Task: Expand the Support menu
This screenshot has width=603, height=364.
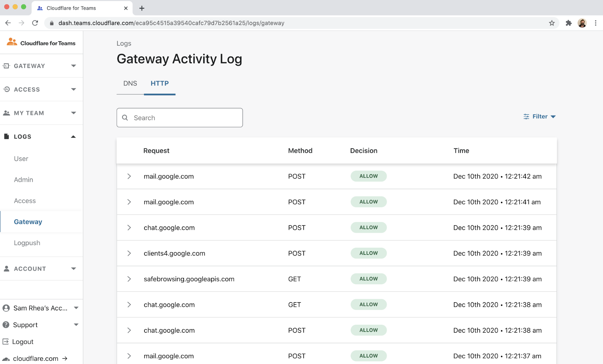Action: 76,325
